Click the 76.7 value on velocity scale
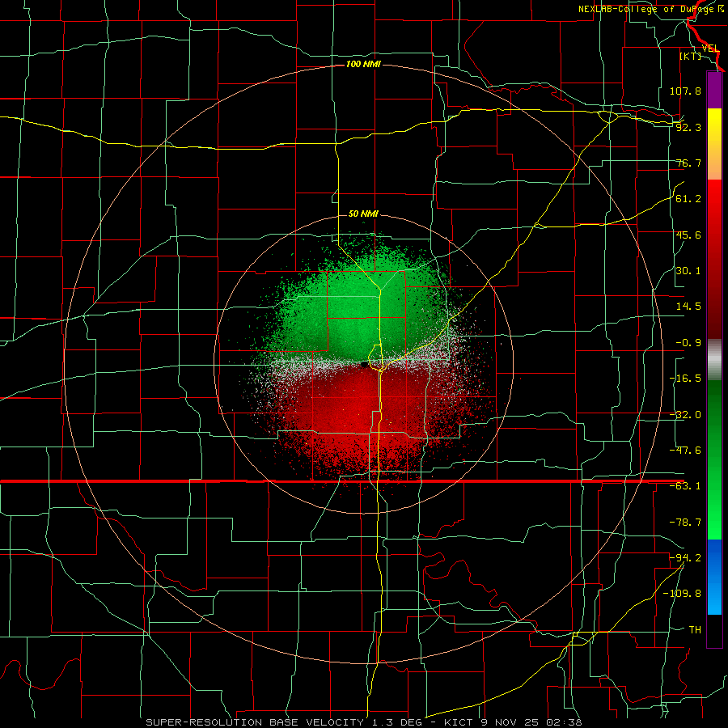Screen dimensions: 728x728 click(x=688, y=163)
